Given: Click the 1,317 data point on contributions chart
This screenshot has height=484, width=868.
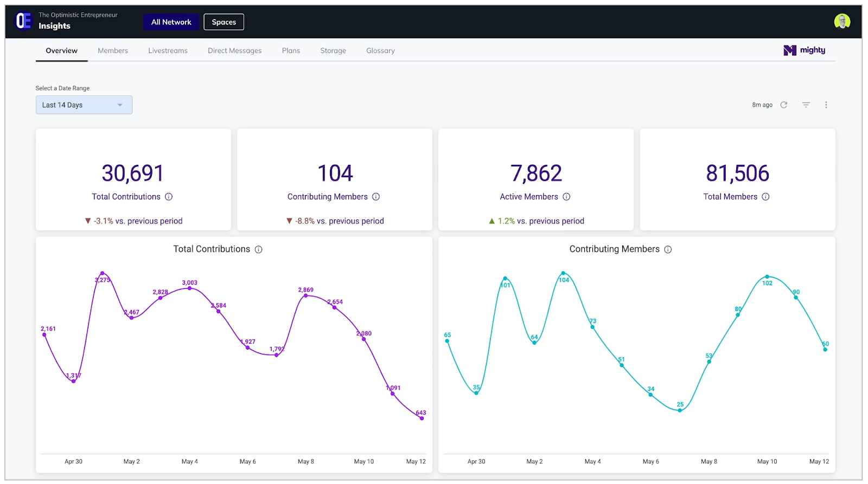Looking at the screenshot, I should pos(73,382).
